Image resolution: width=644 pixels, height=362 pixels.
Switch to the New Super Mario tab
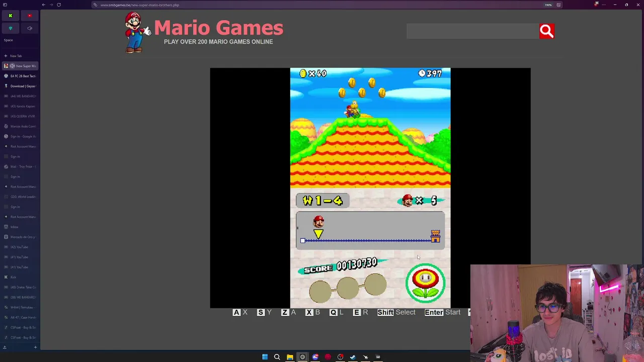point(20,66)
